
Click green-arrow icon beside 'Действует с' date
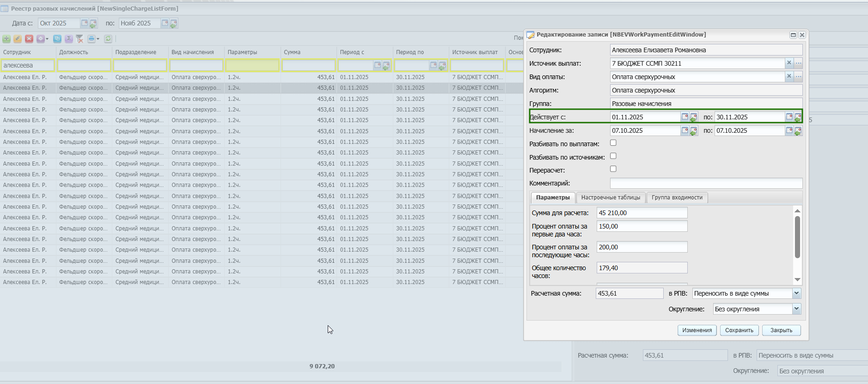click(x=694, y=118)
